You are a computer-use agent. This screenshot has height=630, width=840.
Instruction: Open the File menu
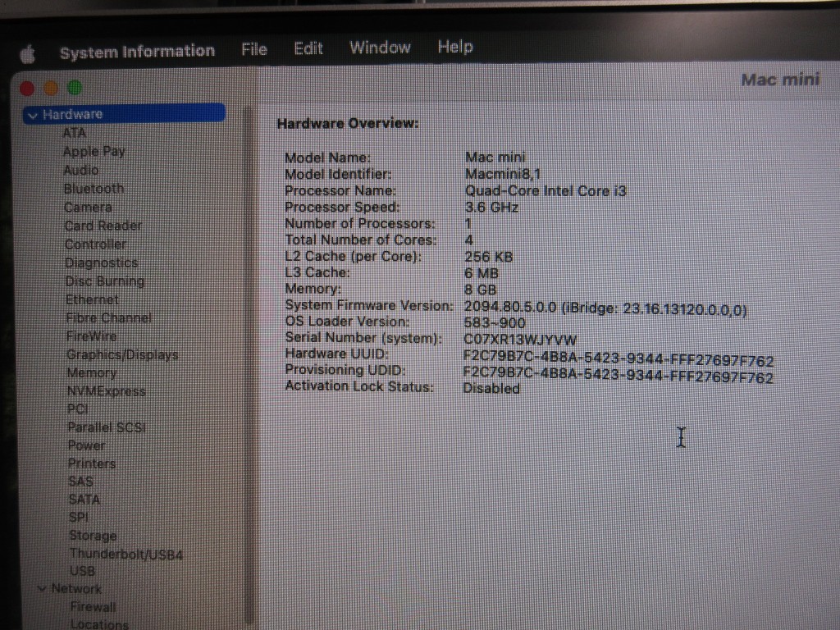tap(254, 49)
